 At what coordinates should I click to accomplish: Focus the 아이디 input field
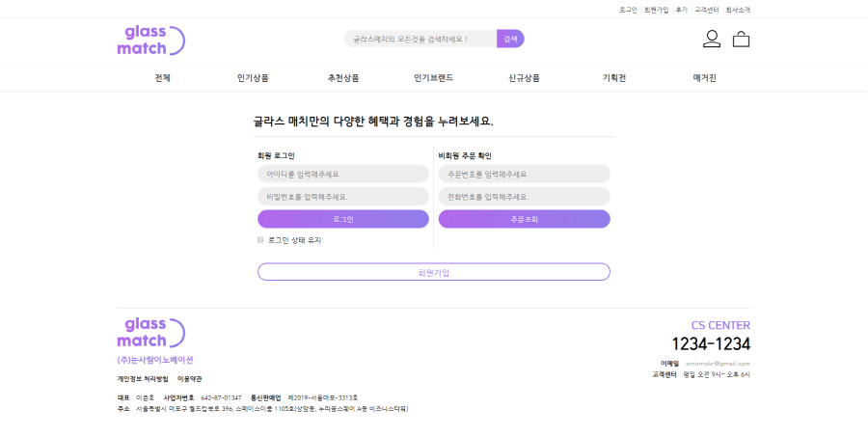[343, 174]
